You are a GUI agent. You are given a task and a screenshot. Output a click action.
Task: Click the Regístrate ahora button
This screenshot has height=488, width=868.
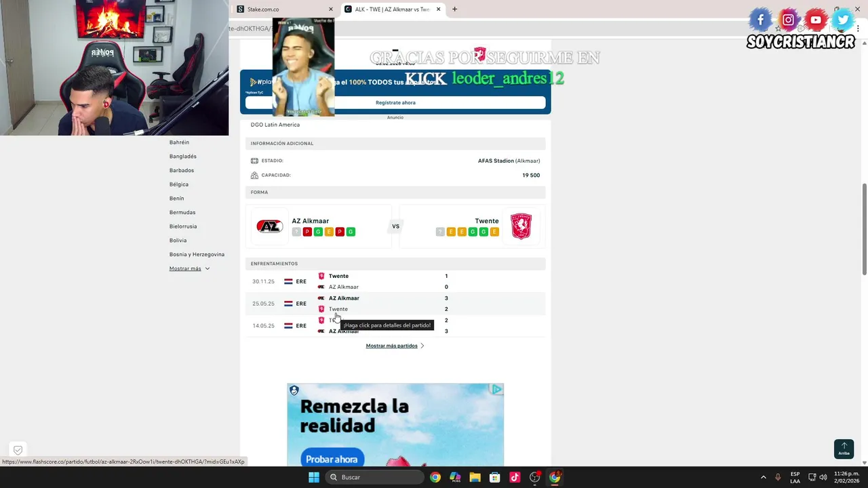(395, 102)
